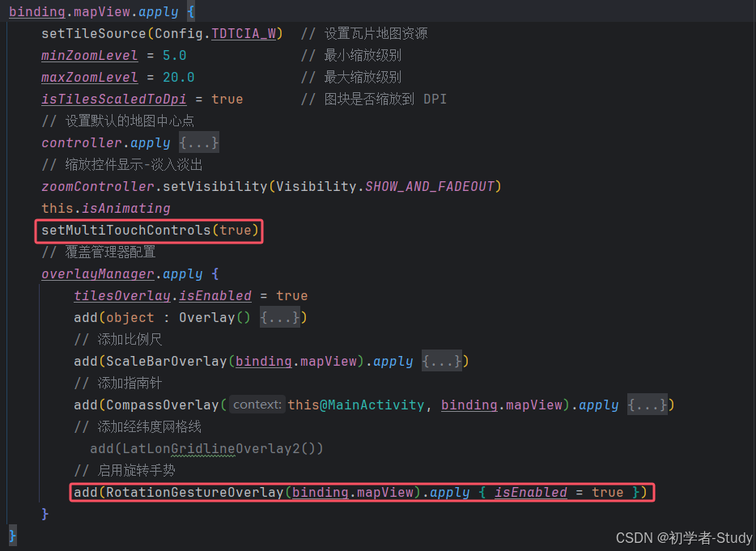Expand folded block after controller.apply
Image resolution: width=756 pixels, height=551 pixels.
199,142
